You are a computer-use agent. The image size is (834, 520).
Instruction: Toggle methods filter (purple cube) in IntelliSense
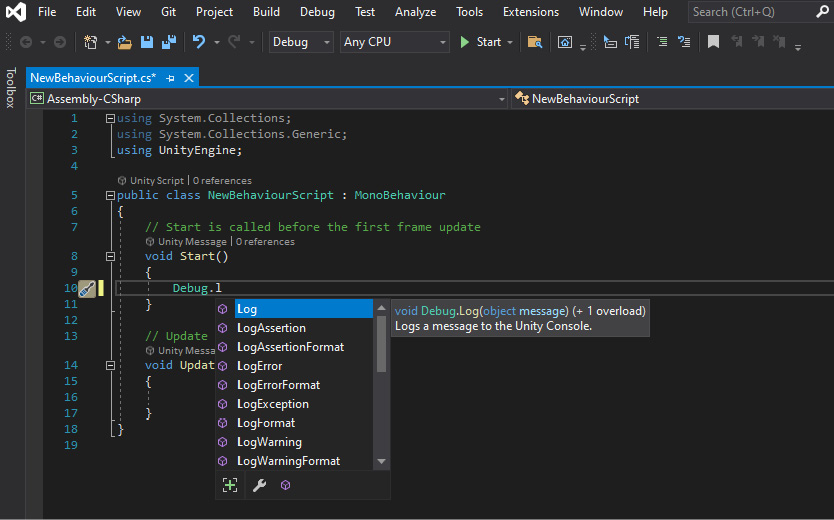click(x=286, y=485)
